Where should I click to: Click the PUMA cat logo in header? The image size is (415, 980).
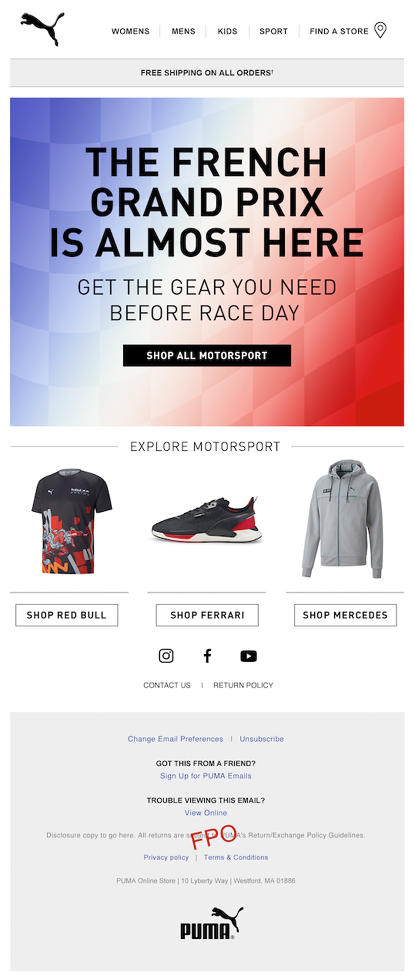click(42, 29)
